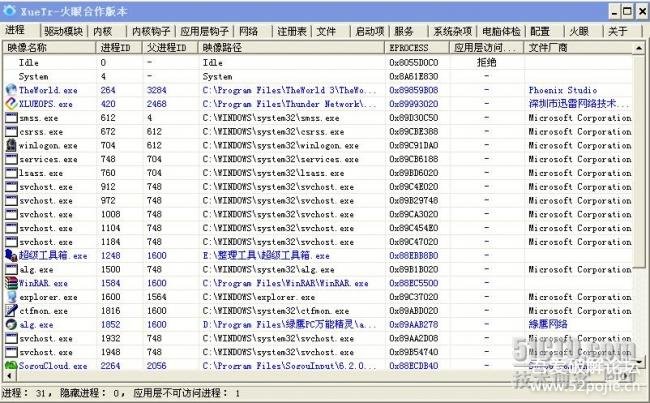Select the System process name
Image resolution: width=650 pixels, height=403 pixels.
33,76
